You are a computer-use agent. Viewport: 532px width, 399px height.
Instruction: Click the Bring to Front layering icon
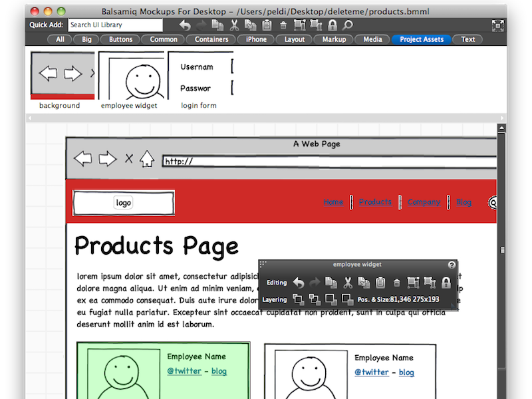tap(298, 299)
